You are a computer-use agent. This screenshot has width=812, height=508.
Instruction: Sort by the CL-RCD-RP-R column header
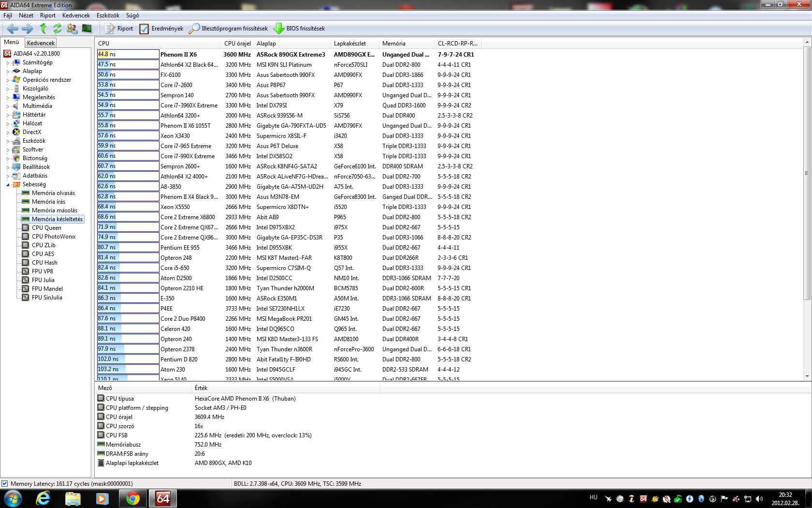point(458,44)
